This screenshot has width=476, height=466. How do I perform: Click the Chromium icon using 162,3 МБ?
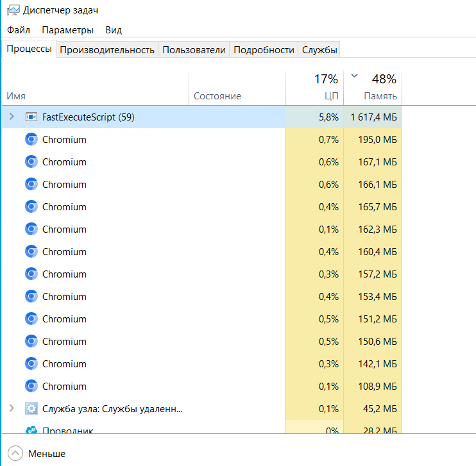31,229
